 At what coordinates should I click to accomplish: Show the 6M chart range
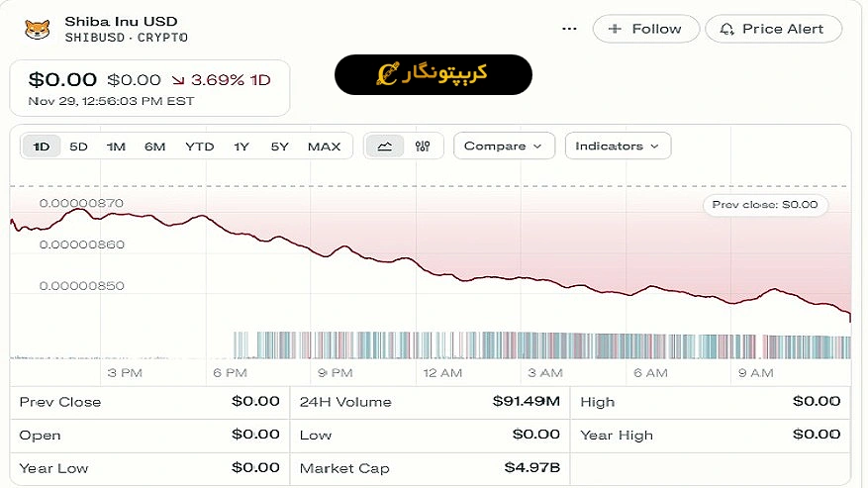click(x=154, y=146)
